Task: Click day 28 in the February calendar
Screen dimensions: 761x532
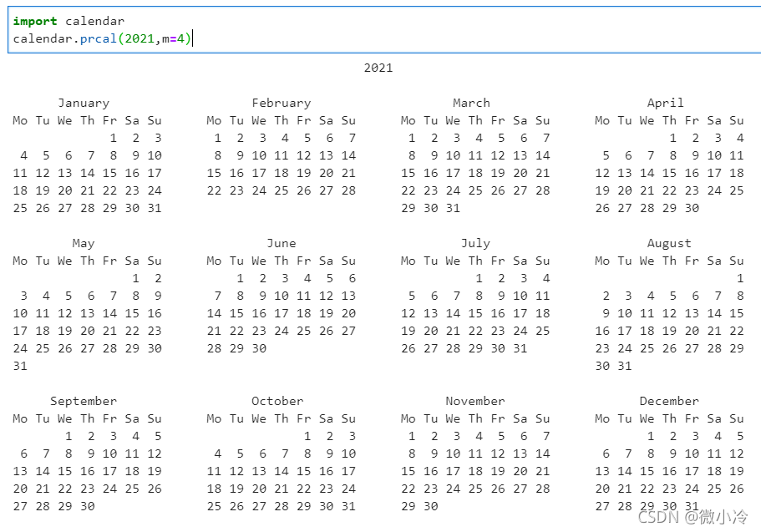Action: (349, 190)
